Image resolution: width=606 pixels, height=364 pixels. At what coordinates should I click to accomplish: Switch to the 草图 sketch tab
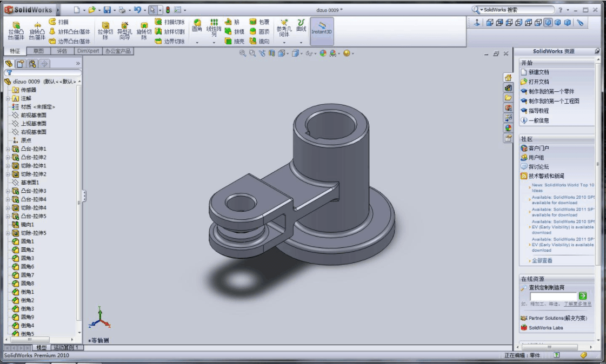tap(38, 51)
